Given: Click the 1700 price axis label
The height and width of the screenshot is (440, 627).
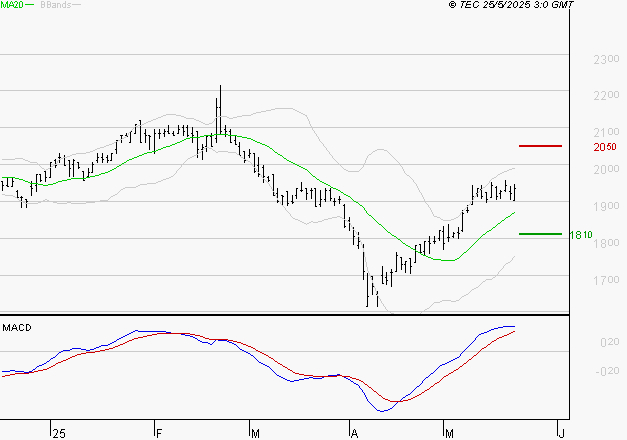Looking at the screenshot, I should pyautogui.click(x=606, y=280).
